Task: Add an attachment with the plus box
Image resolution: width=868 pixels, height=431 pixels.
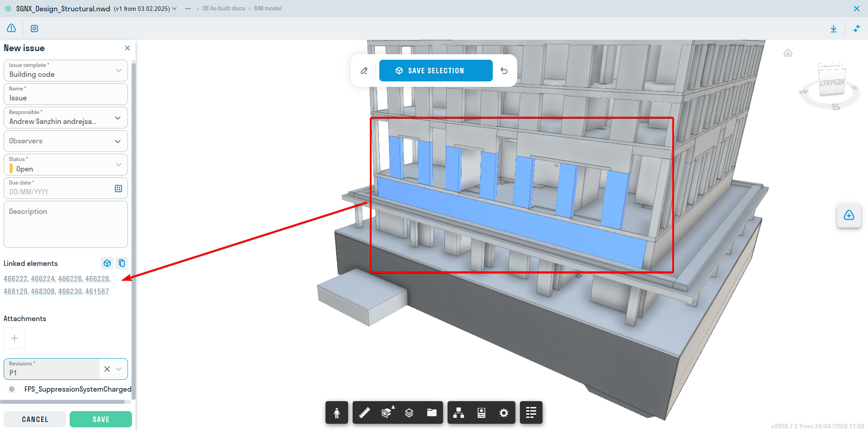Action: click(14, 338)
